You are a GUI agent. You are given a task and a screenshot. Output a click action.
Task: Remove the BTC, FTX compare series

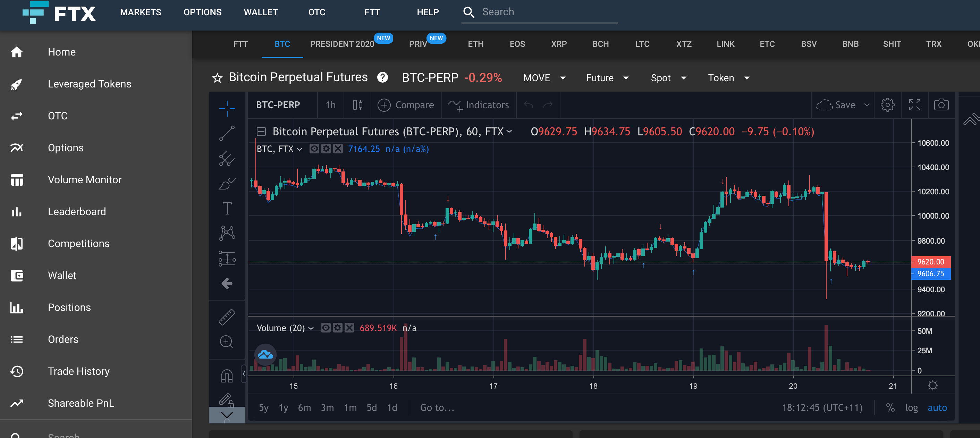(x=338, y=149)
